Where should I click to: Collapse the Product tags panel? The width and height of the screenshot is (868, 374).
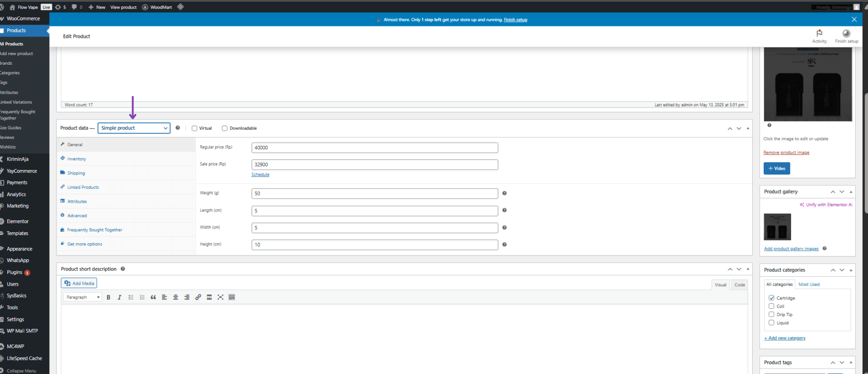[x=851, y=363]
